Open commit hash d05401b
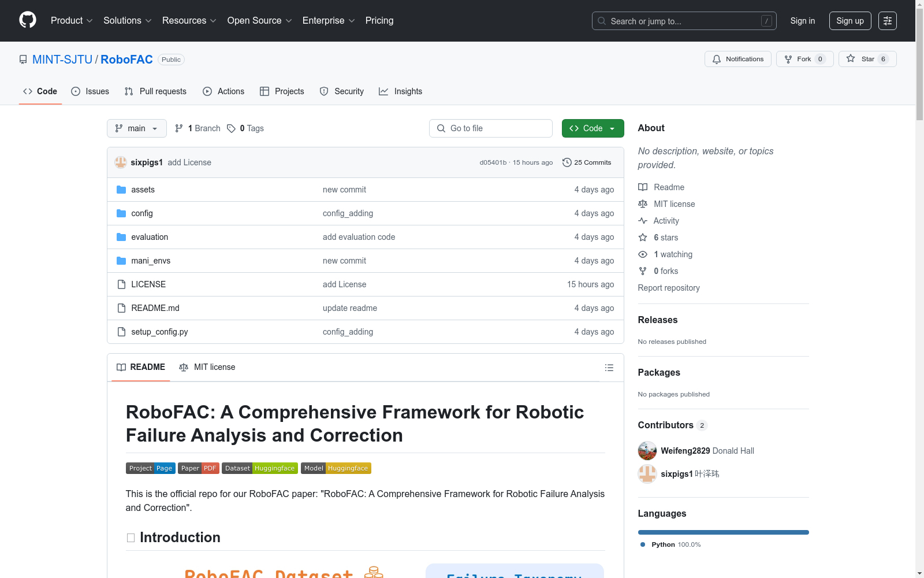Image resolution: width=924 pixels, height=578 pixels. [x=493, y=162]
